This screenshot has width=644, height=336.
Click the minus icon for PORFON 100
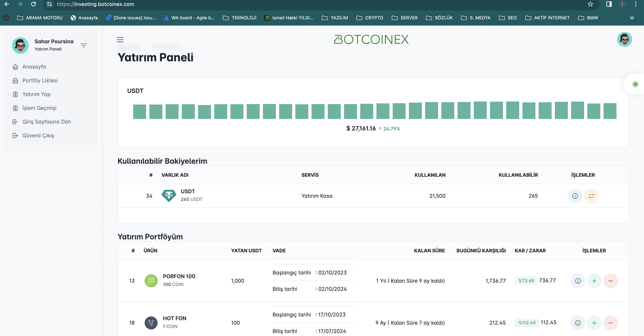coord(611,281)
